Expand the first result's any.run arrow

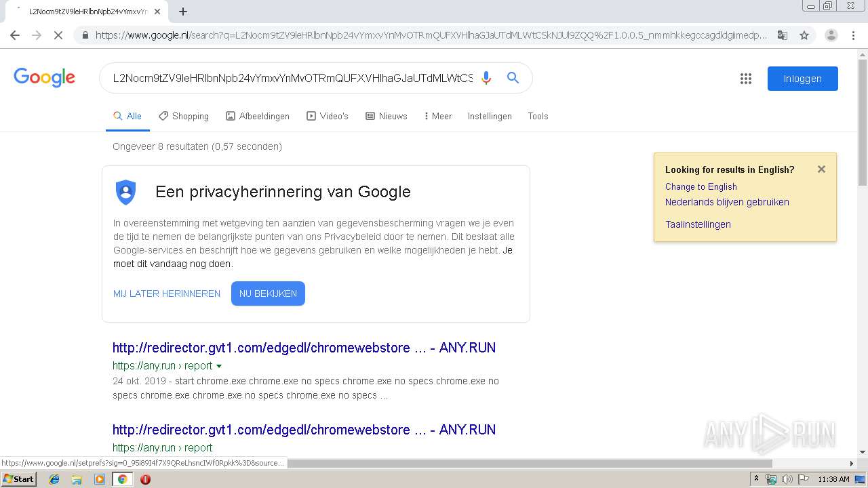tap(219, 366)
